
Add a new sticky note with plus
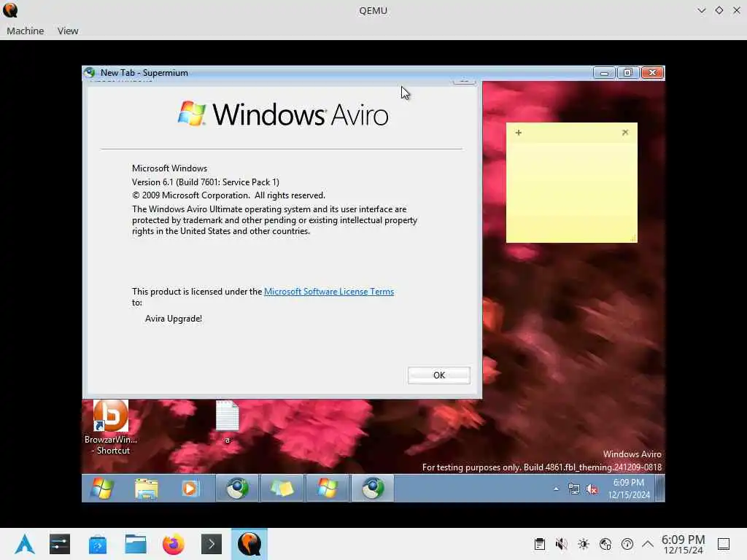point(519,133)
